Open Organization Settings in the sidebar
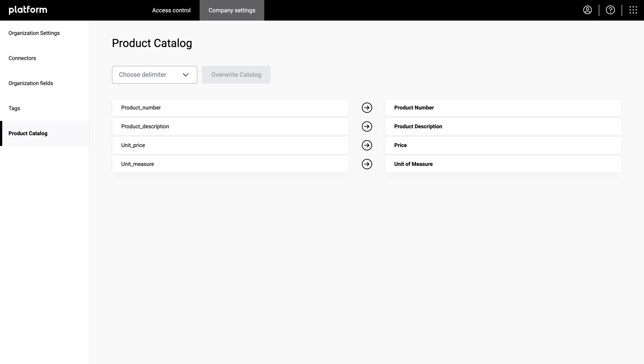 pyautogui.click(x=45, y=33)
